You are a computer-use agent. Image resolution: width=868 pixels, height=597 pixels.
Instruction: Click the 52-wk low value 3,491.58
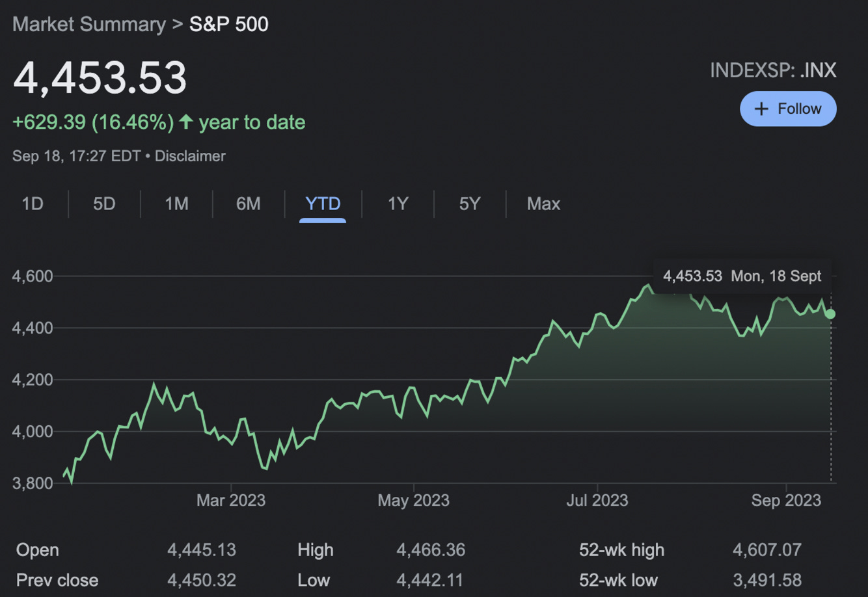tap(767, 580)
